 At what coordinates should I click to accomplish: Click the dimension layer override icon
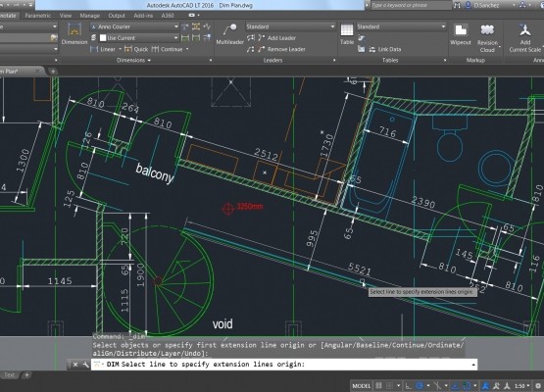(x=94, y=38)
